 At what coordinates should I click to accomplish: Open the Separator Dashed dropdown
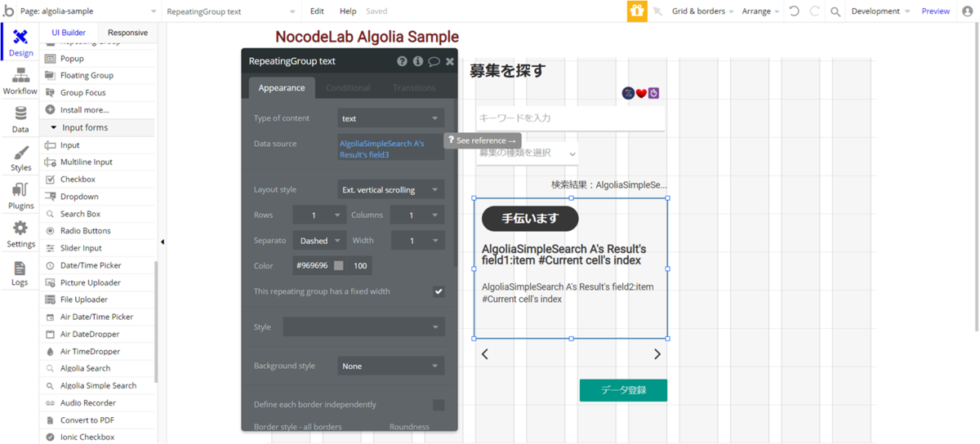(x=319, y=241)
